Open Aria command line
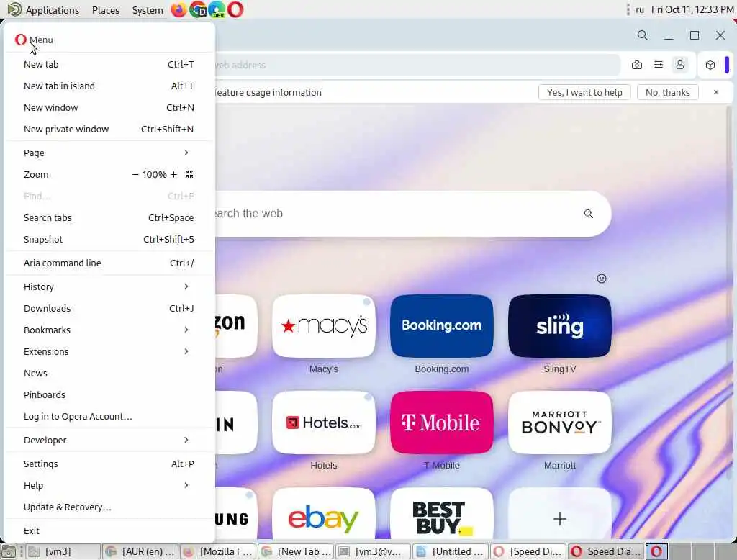Screen dimensions: 737x560 [109, 263]
